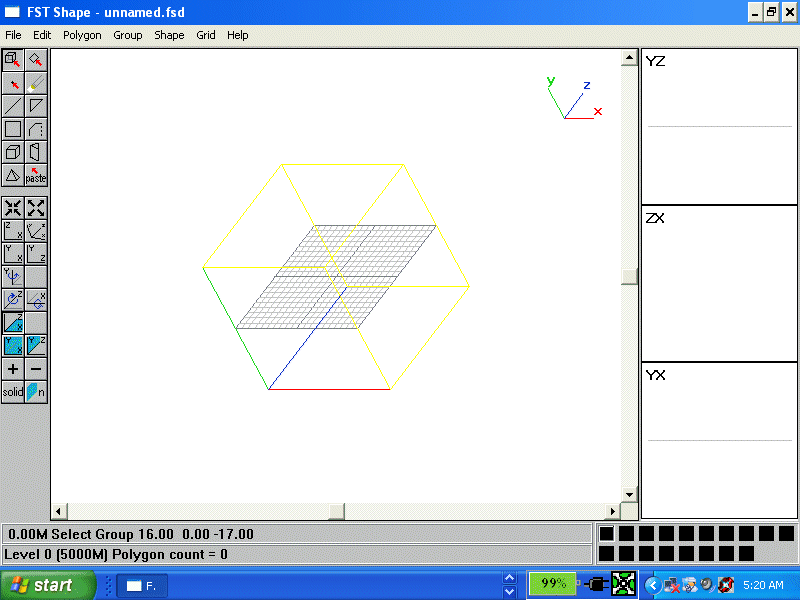Open the Edit menu
Image resolution: width=800 pixels, height=600 pixels.
[41, 35]
